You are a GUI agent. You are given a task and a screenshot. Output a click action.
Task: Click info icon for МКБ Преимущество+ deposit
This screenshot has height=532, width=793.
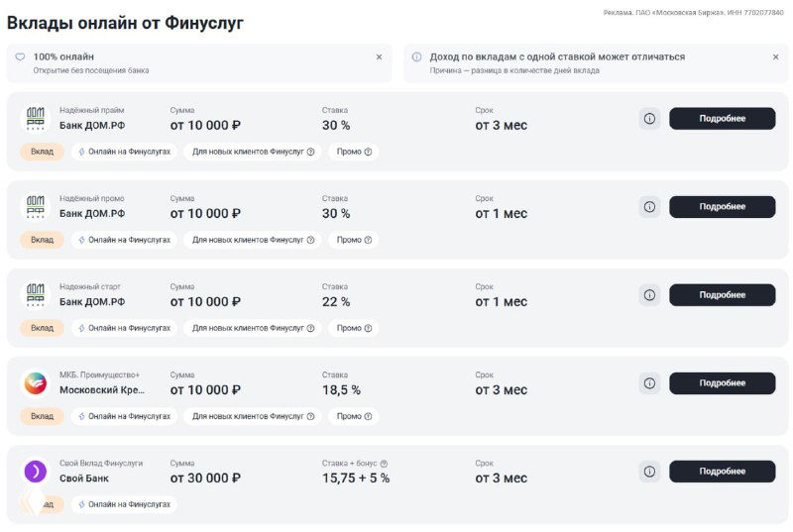649,383
